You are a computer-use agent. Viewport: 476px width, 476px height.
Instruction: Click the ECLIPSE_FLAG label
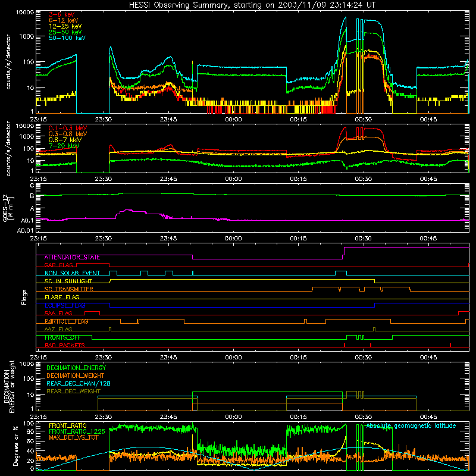[x=65, y=305]
